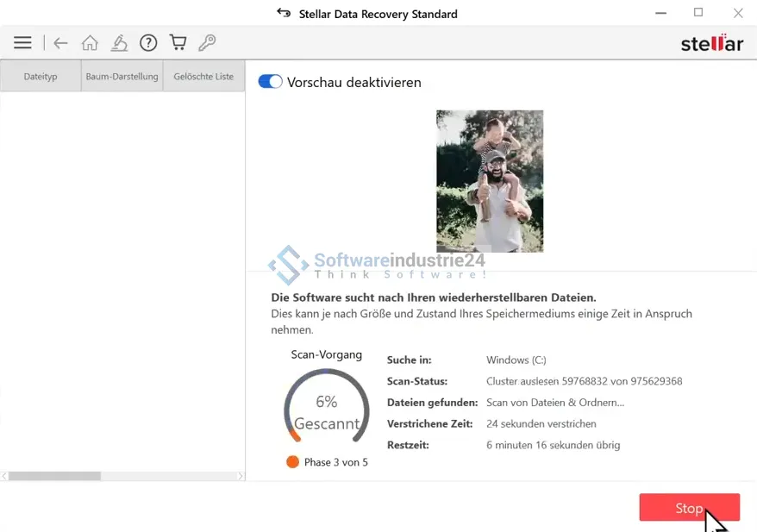Click the Stellar logo
This screenshot has width=757, height=532.
tap(711, 44)
